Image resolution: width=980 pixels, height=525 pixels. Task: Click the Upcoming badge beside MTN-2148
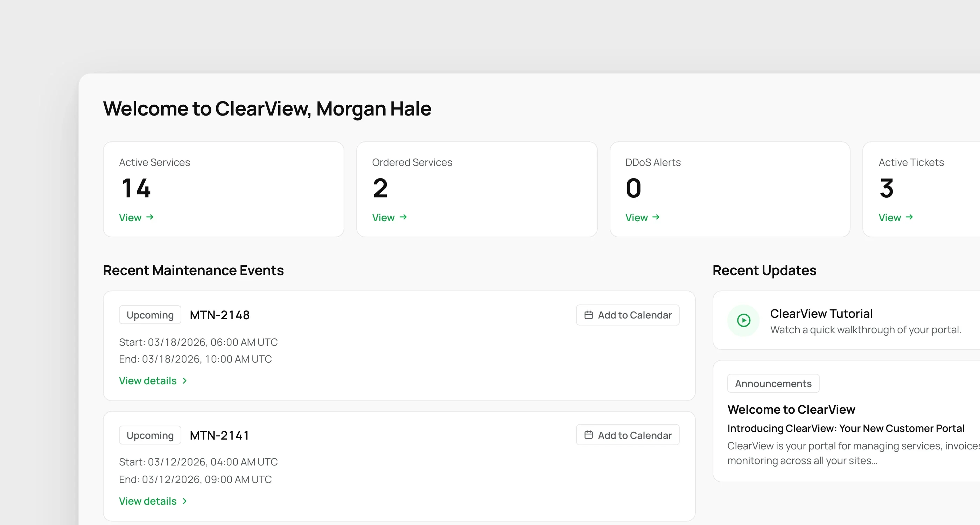(150, 315)
